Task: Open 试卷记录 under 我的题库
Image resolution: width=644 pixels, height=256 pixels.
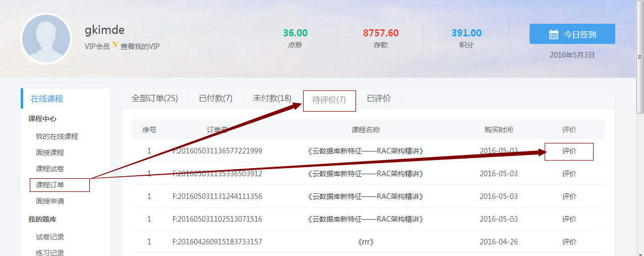Action: pyautogui.click(x=50, y=237)
